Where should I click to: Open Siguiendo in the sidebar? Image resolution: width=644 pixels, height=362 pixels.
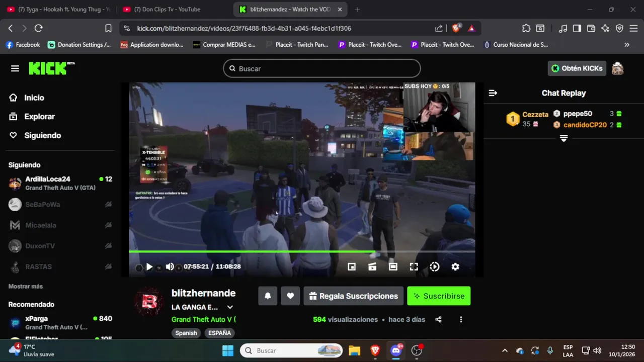pos(42,135)
